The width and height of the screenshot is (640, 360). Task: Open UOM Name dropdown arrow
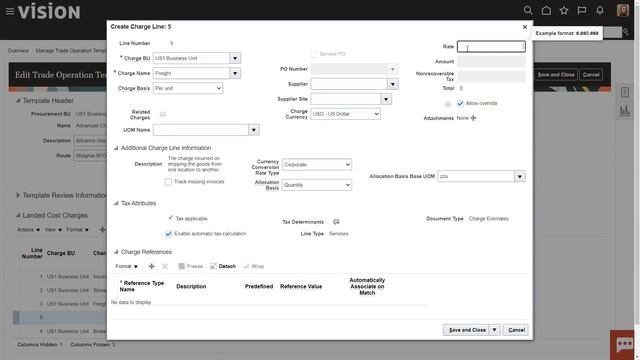(x=254, y=130)
